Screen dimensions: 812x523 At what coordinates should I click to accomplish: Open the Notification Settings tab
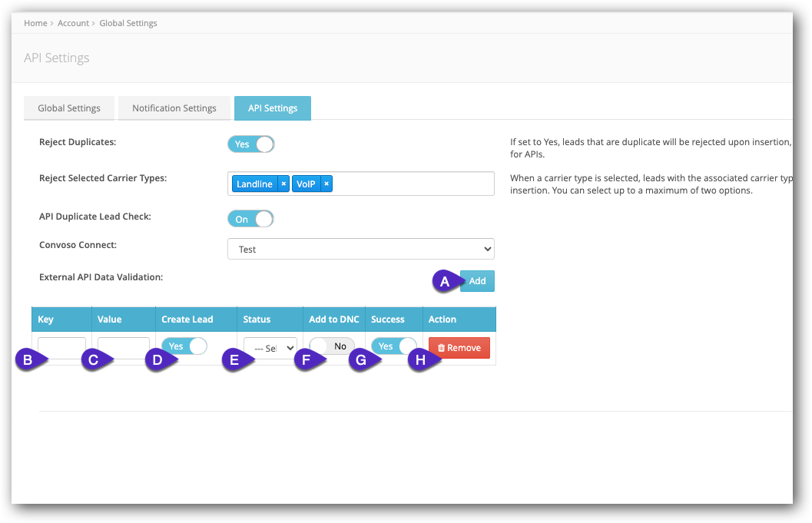click(174, 108)
